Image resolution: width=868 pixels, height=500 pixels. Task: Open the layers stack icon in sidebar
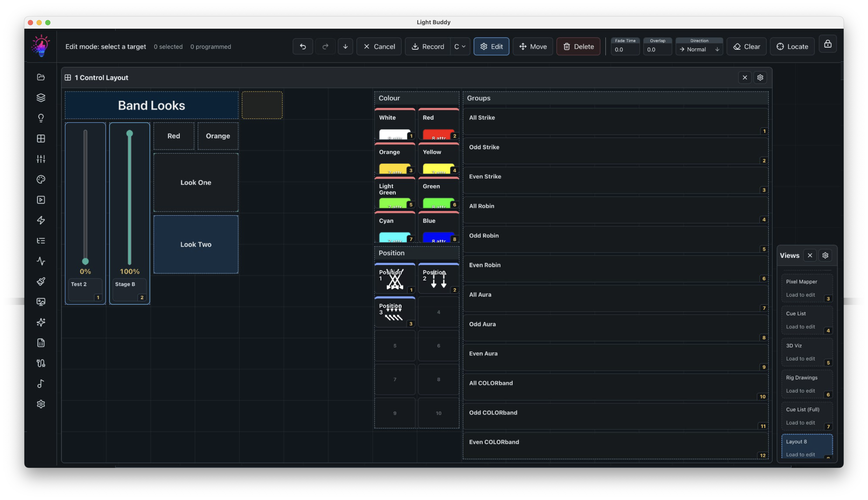pos(41,97)
